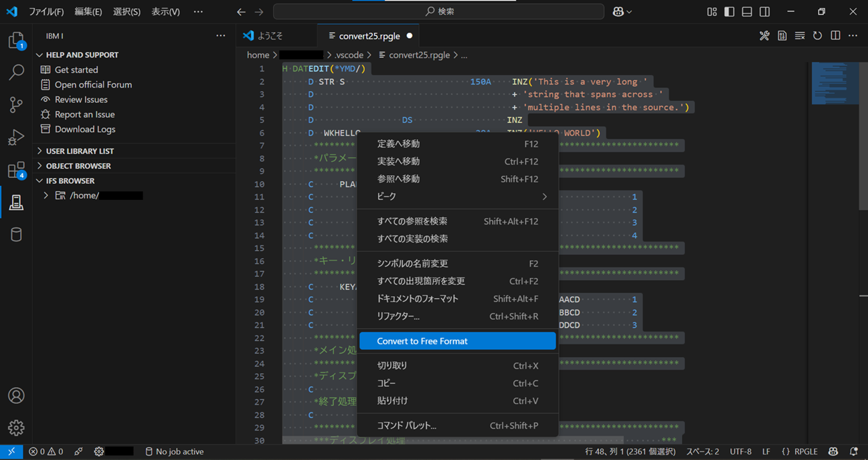The height and width of the screenshot is (460, 868).
Task: Toggle the primary sidebar visibility
Action: pyautogui.click(x=729, y=11)
